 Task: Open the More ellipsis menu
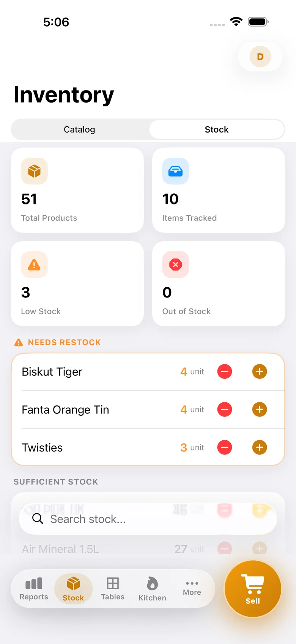[x=192, y=583]
